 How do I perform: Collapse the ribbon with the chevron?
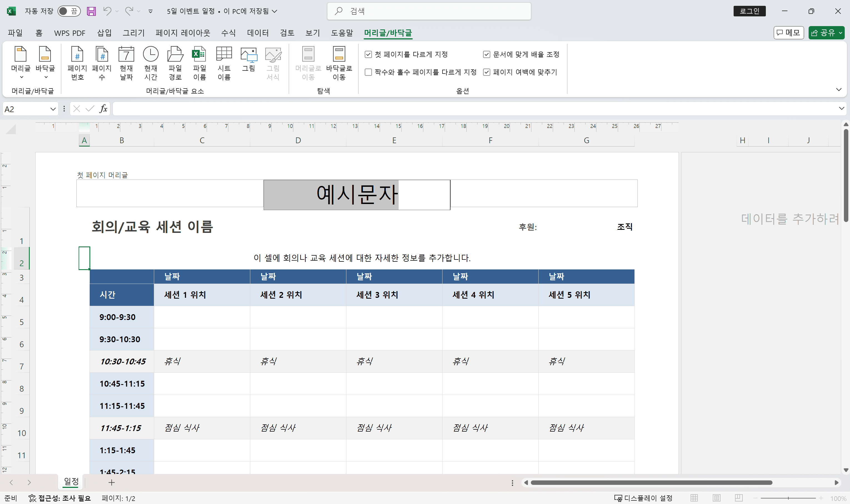[839, 89]
